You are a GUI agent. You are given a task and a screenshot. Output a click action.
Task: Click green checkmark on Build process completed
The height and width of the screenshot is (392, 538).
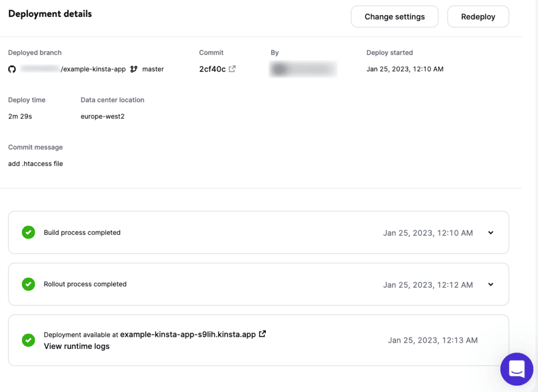(x=28, y=232)
